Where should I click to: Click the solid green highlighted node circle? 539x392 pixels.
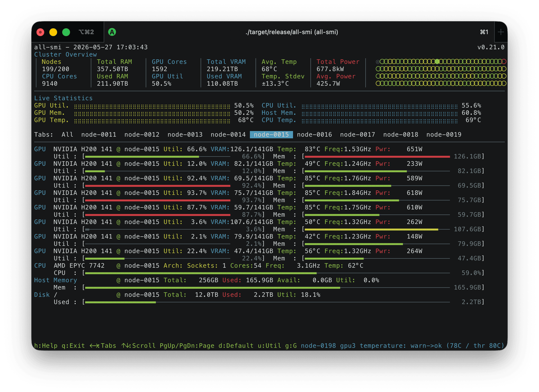(437, 61)
